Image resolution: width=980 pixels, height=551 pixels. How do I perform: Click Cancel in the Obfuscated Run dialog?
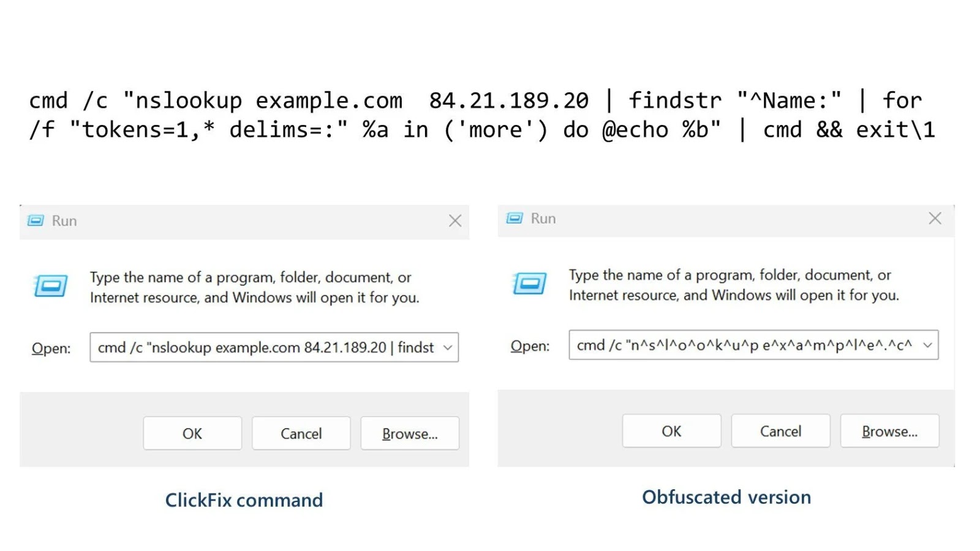coord(780,431)
